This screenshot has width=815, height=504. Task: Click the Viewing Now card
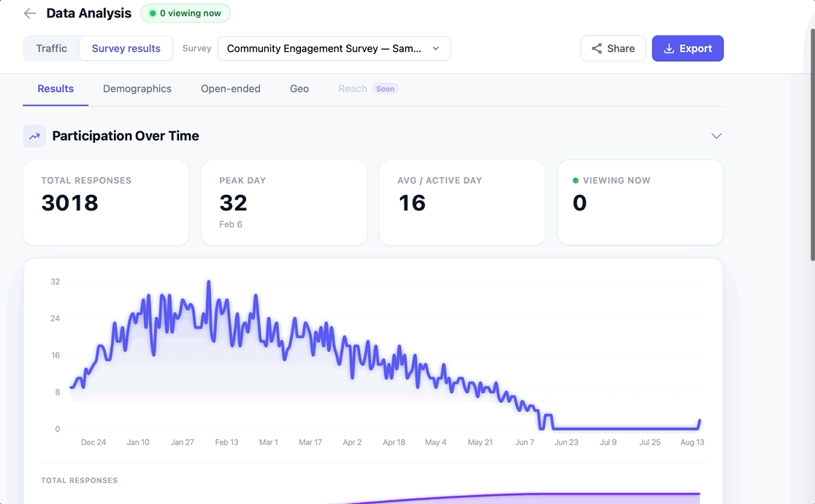pyautogui.click(x=640, y=202)
